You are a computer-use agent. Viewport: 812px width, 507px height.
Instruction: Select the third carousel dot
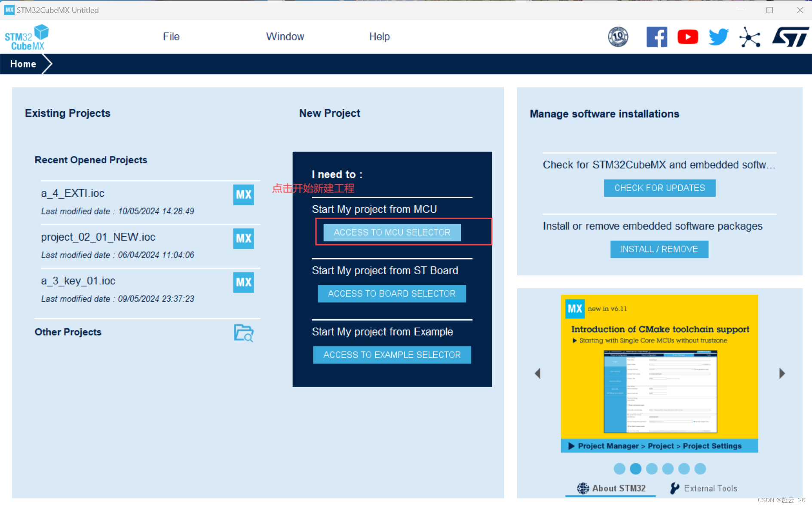pos(652,469)
